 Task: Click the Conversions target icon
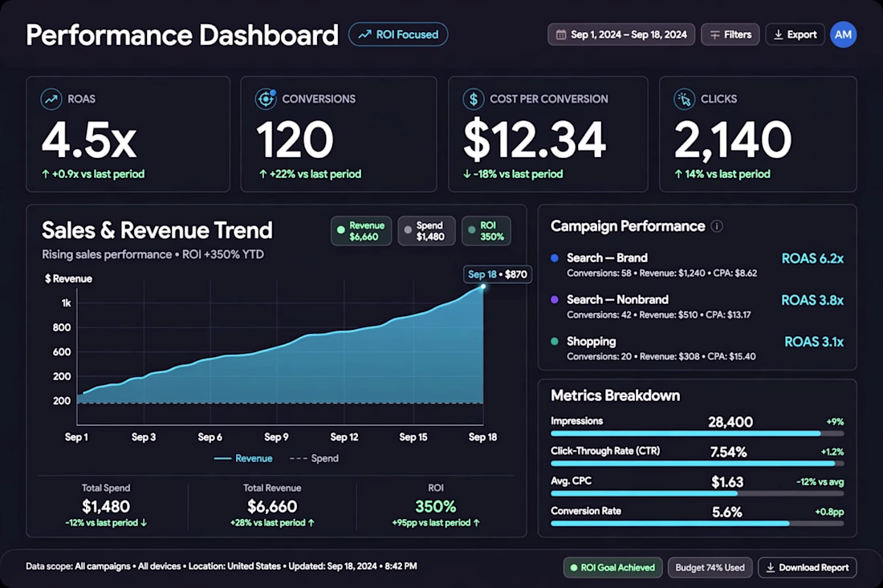[265, 99]
